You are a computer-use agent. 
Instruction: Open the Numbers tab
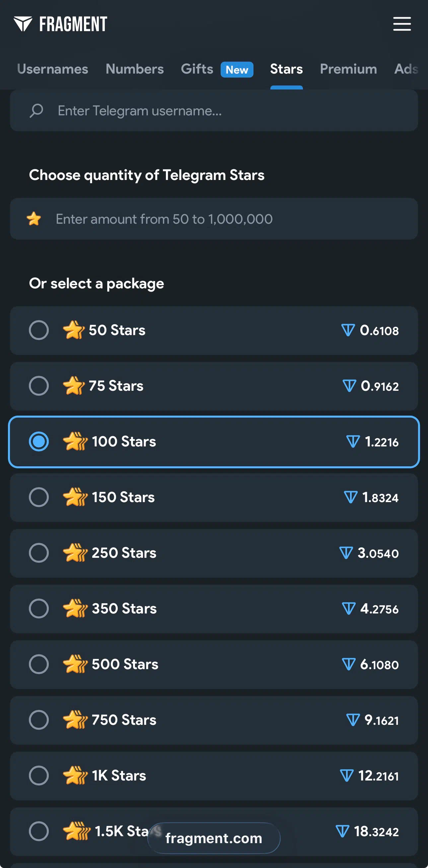tap(135, 69)
